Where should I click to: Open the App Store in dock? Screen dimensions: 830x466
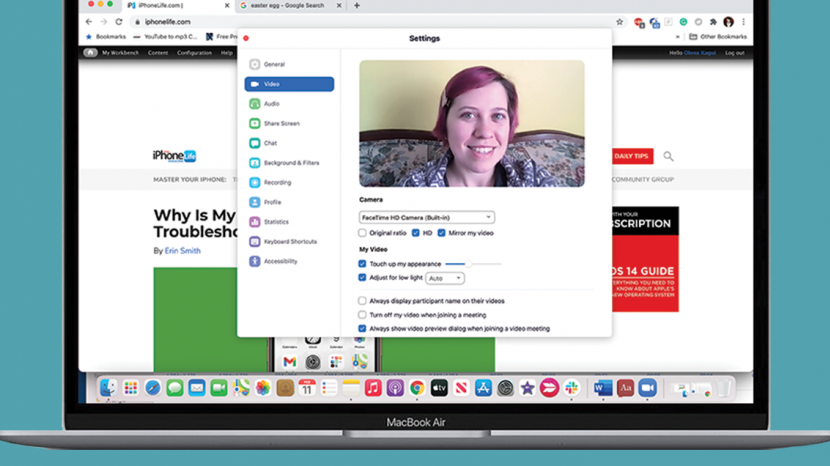[483, 388]
